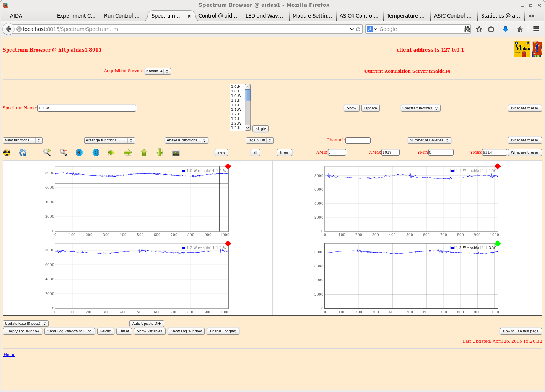Click How to use this page button
Screen dimensions: 545x392
point(521,331)
